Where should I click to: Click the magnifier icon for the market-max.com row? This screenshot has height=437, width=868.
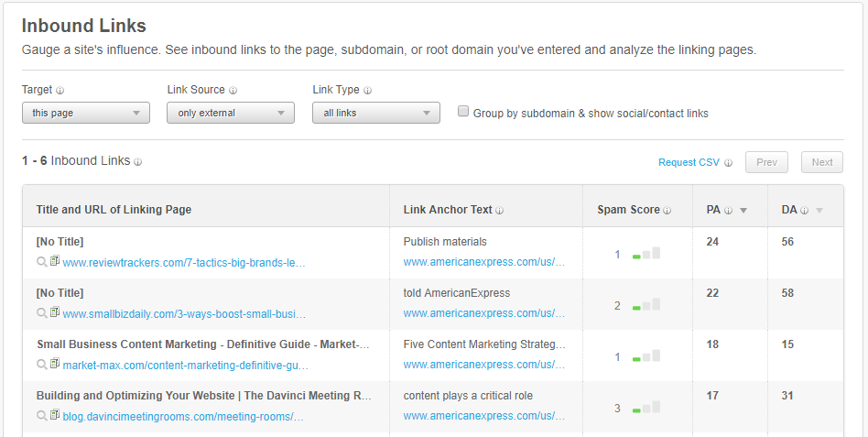coord(41,364)
